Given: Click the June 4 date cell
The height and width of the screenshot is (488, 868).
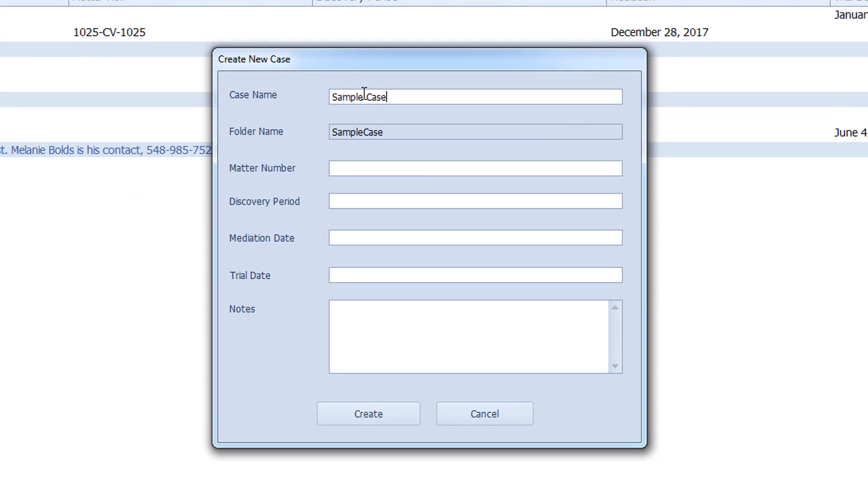Looking at the screenshot, I should [x=850, y=133].
